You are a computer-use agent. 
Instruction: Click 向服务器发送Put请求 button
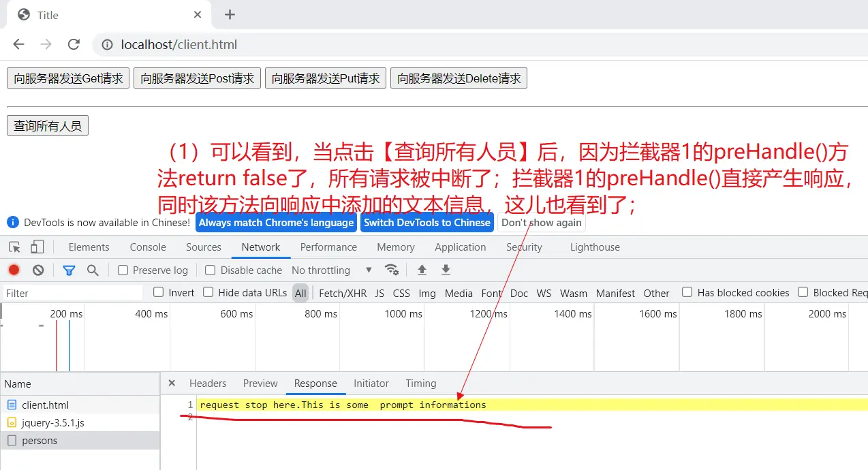point(326,78)
